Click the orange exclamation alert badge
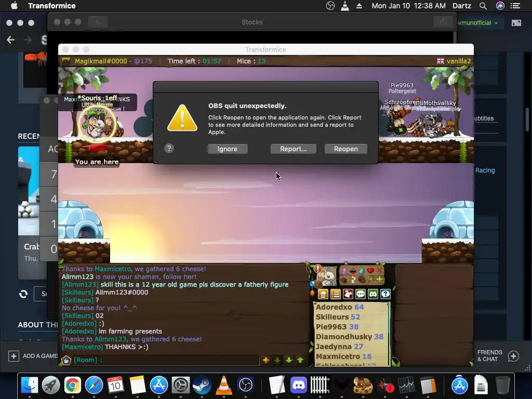The image size is (532, 399). tap(317, 269)
